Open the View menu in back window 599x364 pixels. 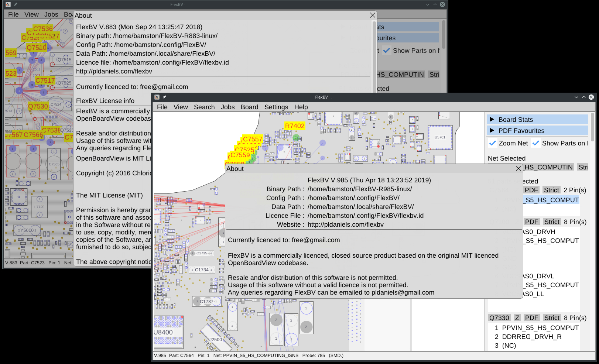32,14
